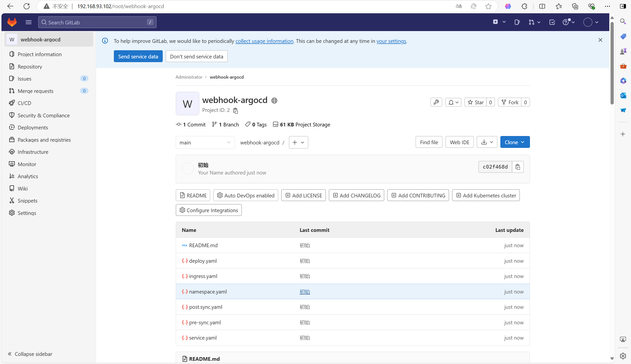Click the browser address bar URL
The width and height of the screenshot is (631, 364).
point(121,6)
